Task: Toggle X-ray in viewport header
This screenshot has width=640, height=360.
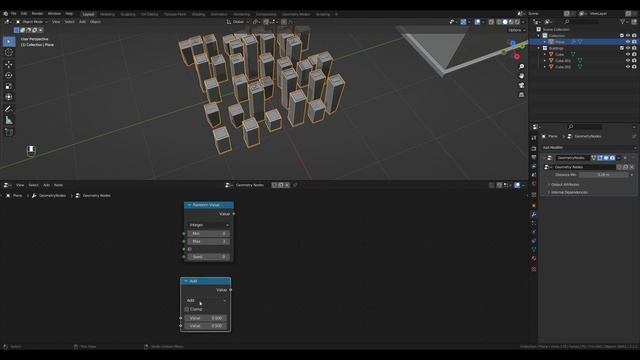Action: (491, 22)
